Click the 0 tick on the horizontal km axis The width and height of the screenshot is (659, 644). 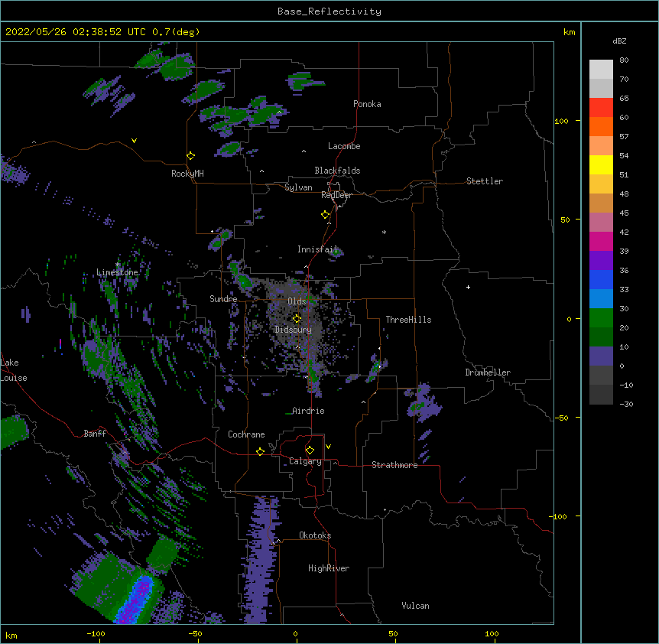click(x=295, y=634)
